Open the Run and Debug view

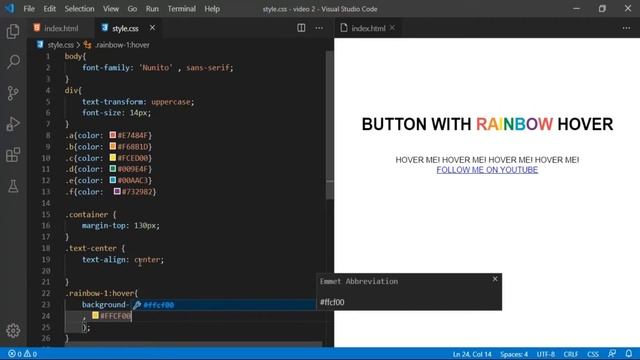point(13,124)
